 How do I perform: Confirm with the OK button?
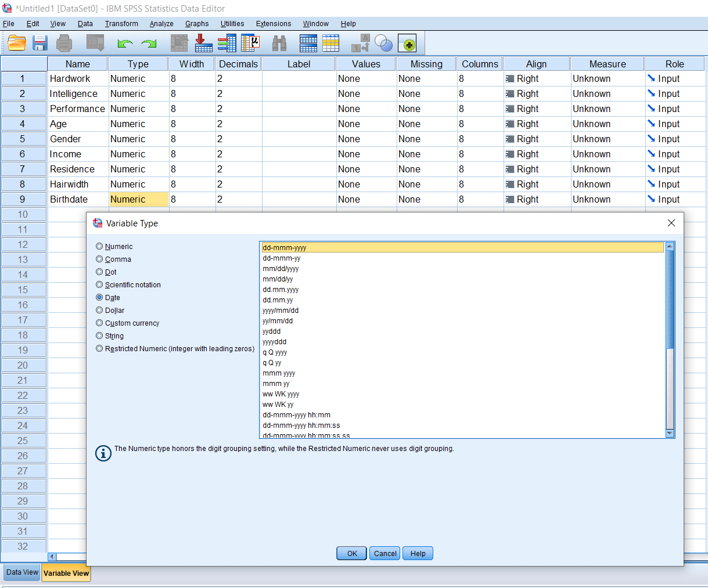[351, 553]
